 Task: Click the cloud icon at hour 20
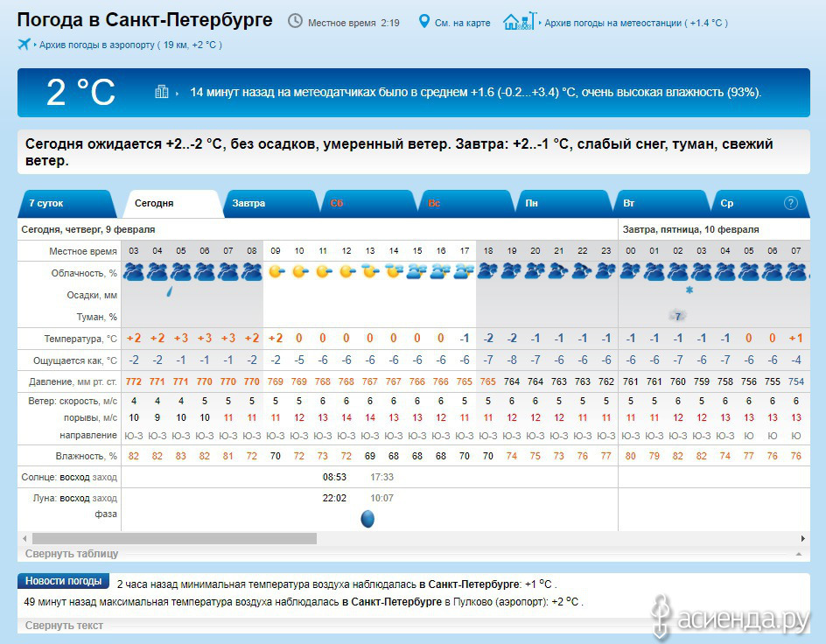click(x=535, y=272)
